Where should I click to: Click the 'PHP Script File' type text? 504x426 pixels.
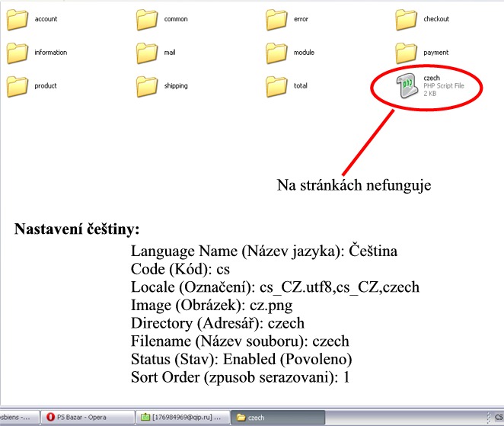click(x=444, y=86)
